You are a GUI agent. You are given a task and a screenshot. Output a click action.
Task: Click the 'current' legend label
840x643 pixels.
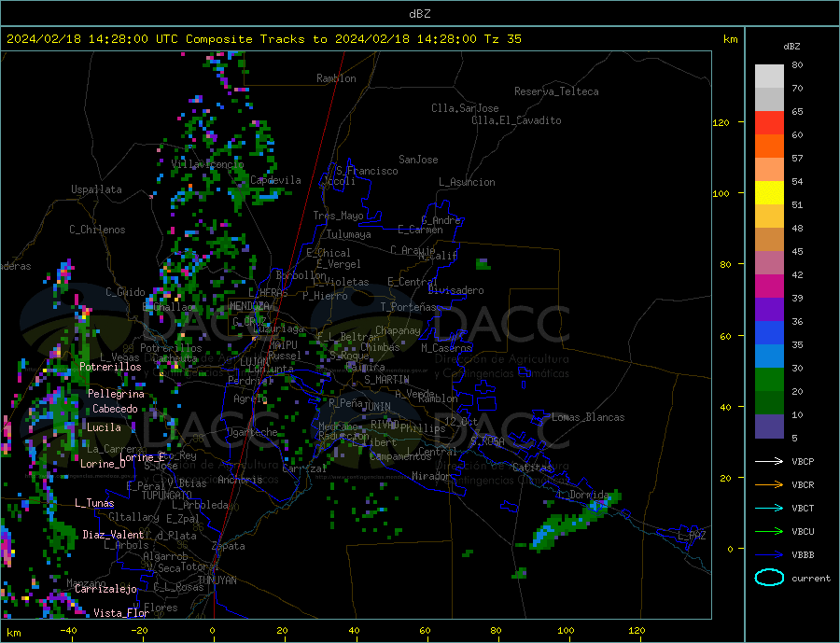tap(811, 579)
